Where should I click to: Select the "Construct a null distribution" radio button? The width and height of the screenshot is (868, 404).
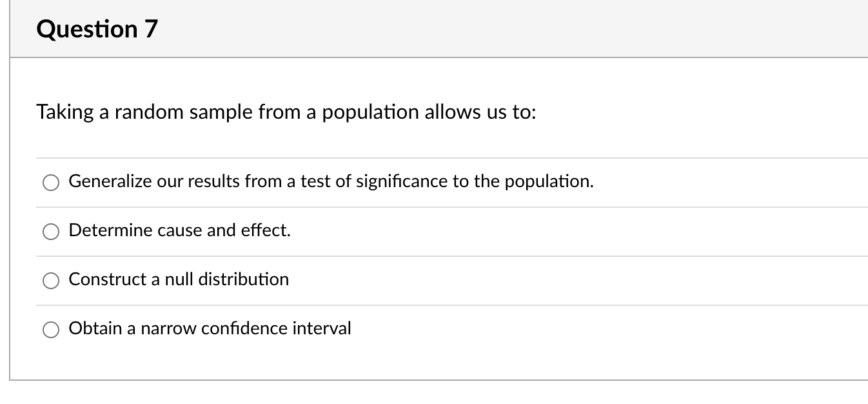click(x=51, y=280)
